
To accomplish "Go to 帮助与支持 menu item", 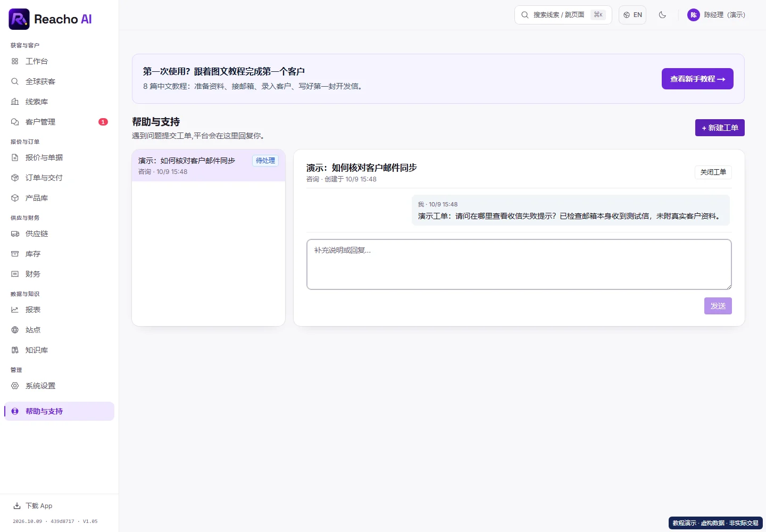I will pyautogui.click(x=59, y=411).
